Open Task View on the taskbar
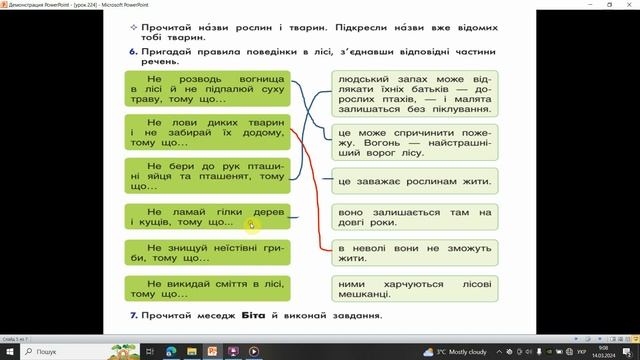 click(x=150, y=351)
